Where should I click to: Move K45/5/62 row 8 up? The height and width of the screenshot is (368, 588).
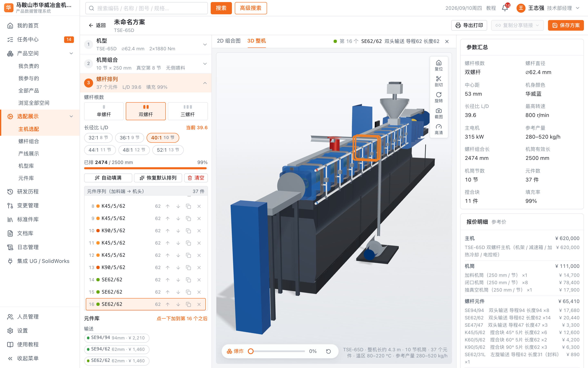tap(168, 206)
